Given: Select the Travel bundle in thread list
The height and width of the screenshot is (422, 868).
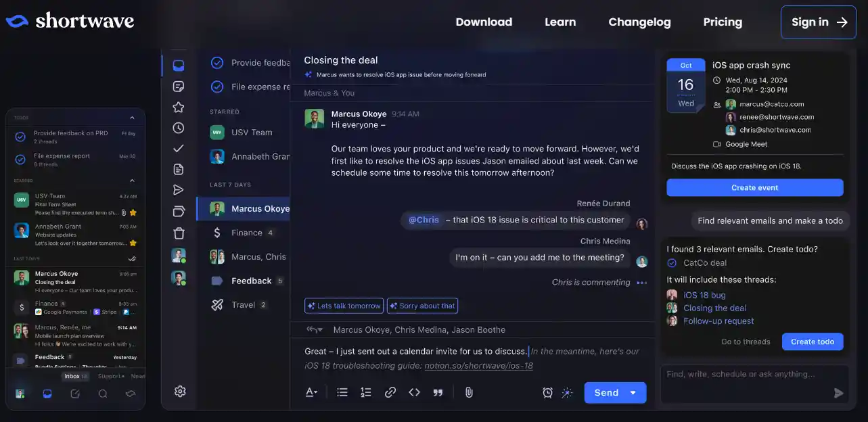Looking at the screenshot, I should click(243, 305).
